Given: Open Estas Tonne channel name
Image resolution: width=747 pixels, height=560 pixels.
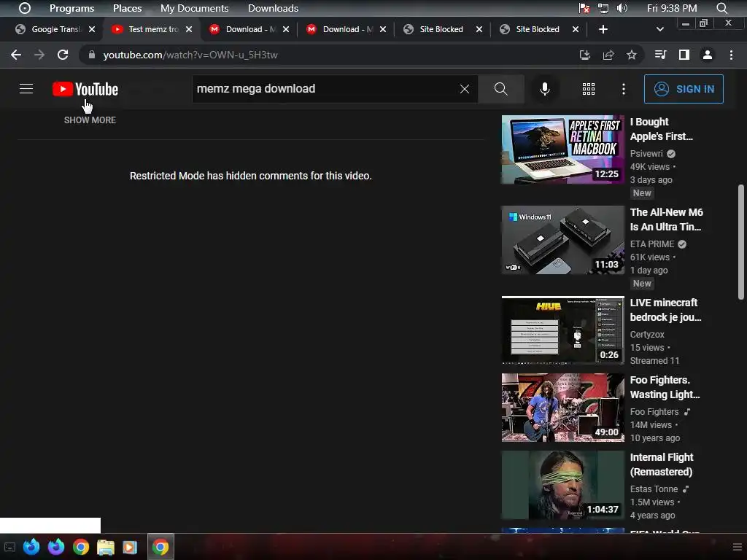Looking at the screenshot, I should point(654,489).
